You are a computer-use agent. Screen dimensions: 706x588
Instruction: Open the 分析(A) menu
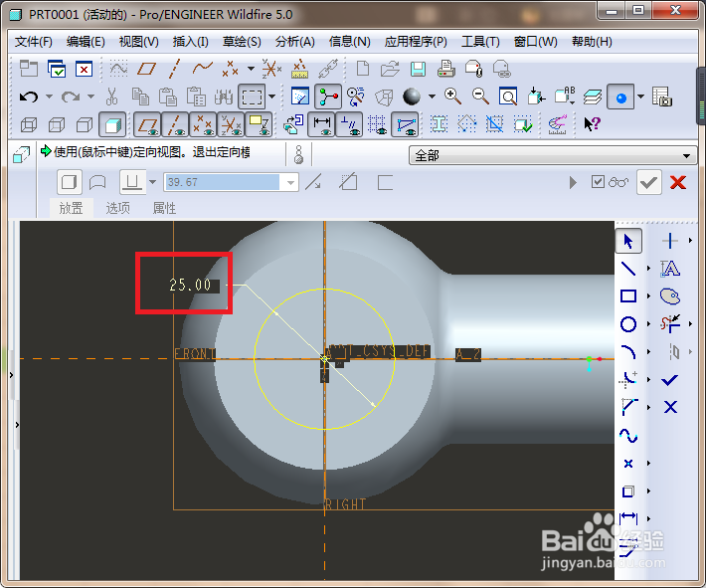pos(295,42)
